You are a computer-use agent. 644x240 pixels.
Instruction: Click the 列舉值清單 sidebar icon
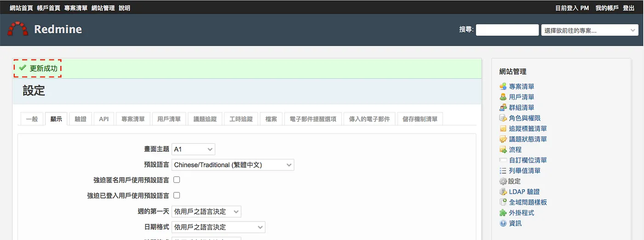pyautogui.click(x=503, y=171)
